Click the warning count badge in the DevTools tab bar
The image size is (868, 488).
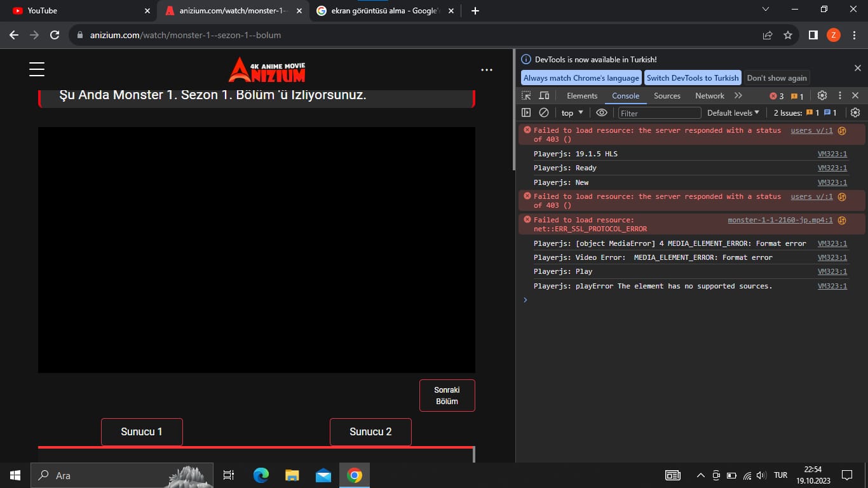tap(797, 96)
